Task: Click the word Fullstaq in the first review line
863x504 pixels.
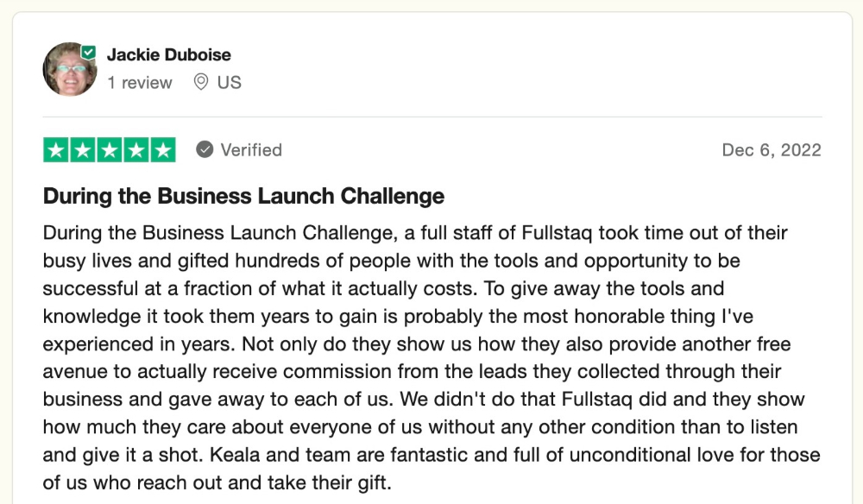Action: coord(557,233)
